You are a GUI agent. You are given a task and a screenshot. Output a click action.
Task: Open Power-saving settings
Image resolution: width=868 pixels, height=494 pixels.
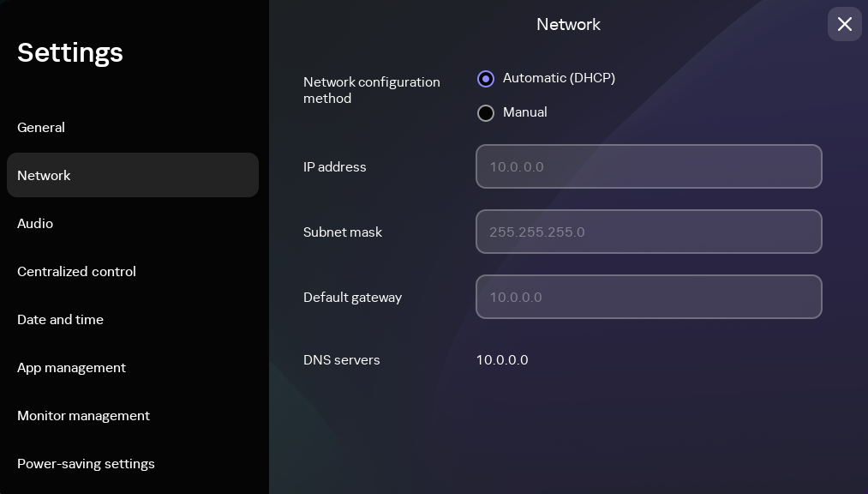click(86, 463)
